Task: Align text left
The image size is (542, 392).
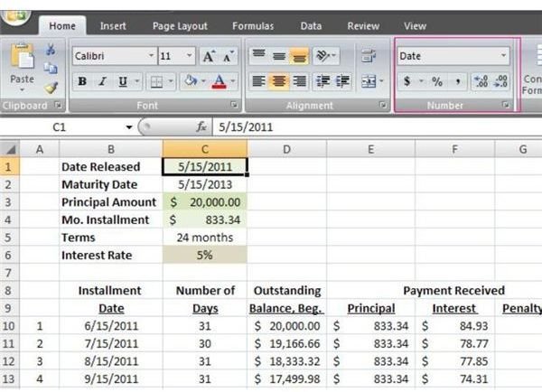Action: (x=258, y=81)
